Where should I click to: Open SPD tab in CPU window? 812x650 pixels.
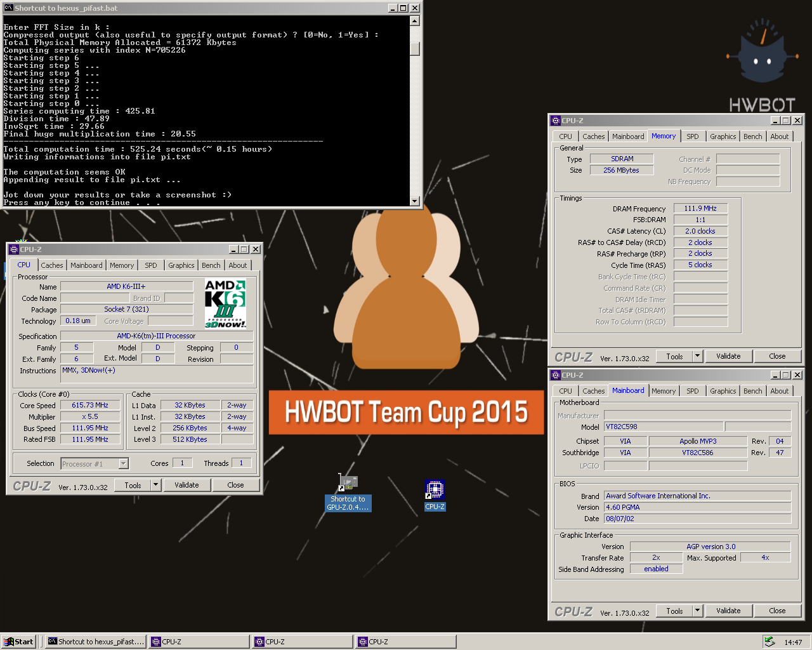tap(151, 265)
